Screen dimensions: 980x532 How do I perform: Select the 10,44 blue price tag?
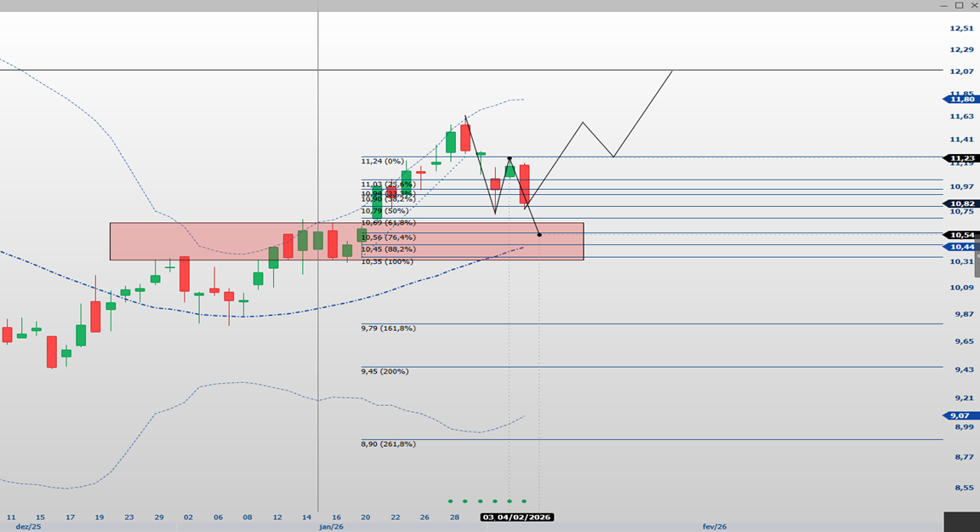pos(961,247)
